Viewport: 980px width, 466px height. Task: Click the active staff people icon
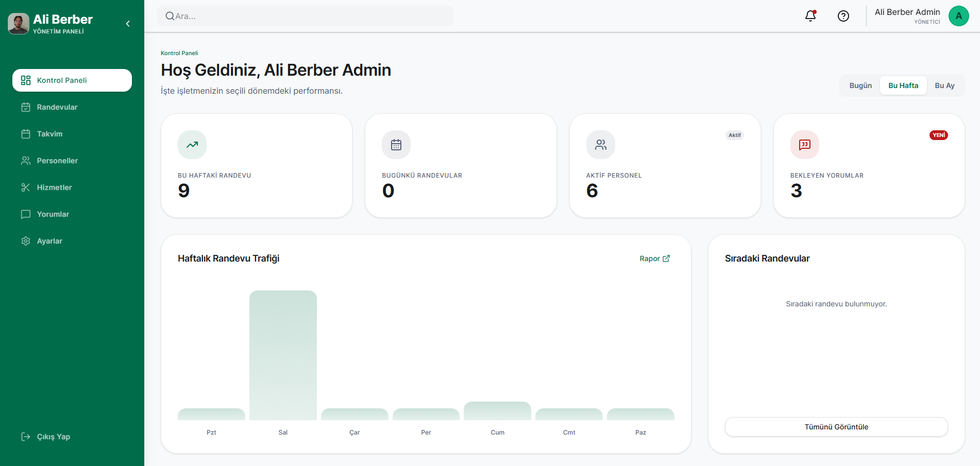coord(601,145)
